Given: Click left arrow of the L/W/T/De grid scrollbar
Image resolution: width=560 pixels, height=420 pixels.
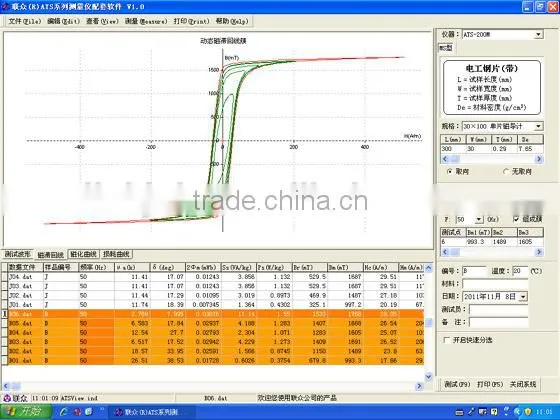Looking at the screenshot, I should pyautogui.click(x=445, y=159).
